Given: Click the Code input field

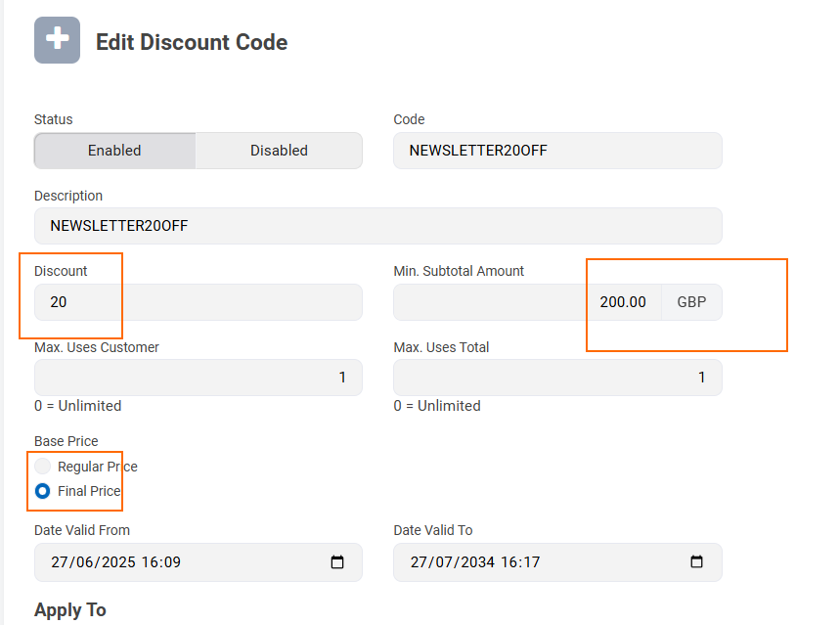Looking at the screenshot, I should coord(557,151).
